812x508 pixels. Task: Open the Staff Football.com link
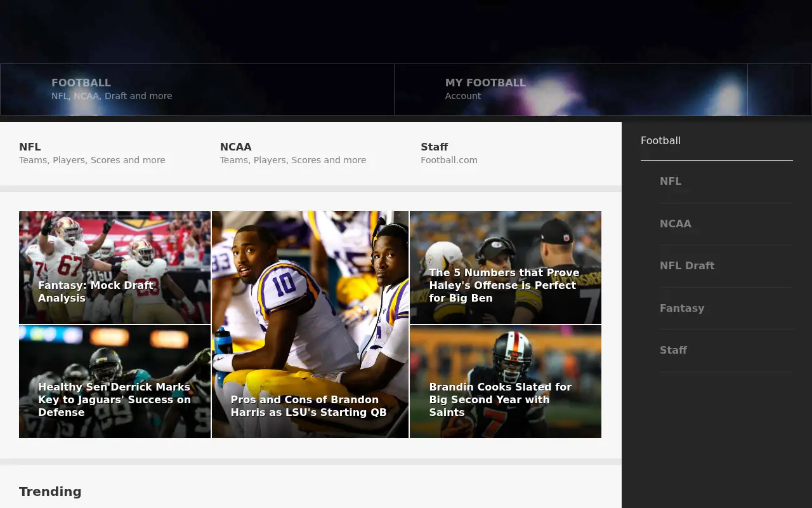[449, 153]
